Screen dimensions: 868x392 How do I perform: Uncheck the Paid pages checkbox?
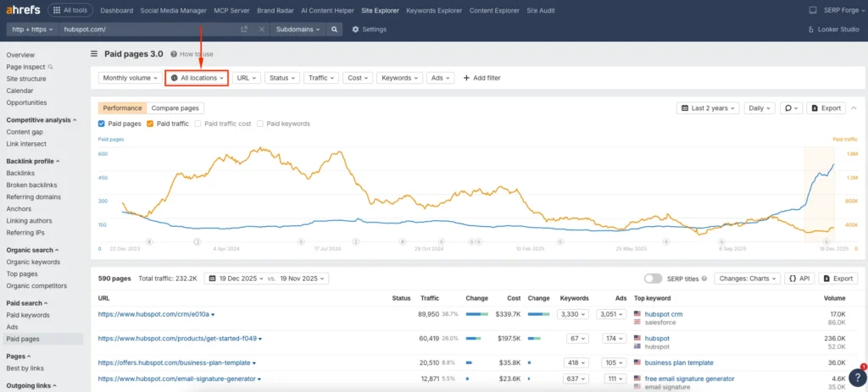102,124
